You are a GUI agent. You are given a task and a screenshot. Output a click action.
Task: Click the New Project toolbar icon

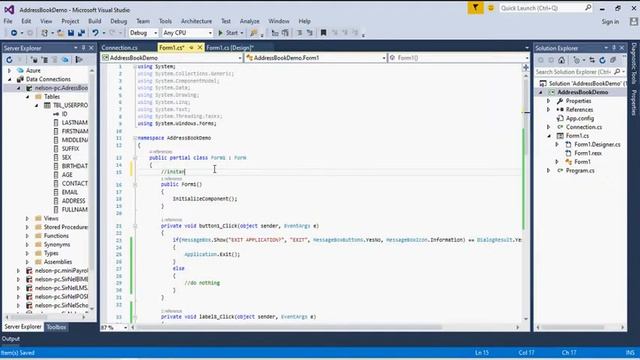coord(44,33)
